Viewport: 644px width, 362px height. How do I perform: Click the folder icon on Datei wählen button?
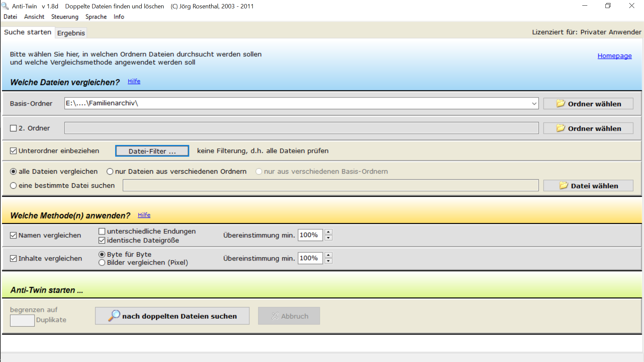pos(563,185)
